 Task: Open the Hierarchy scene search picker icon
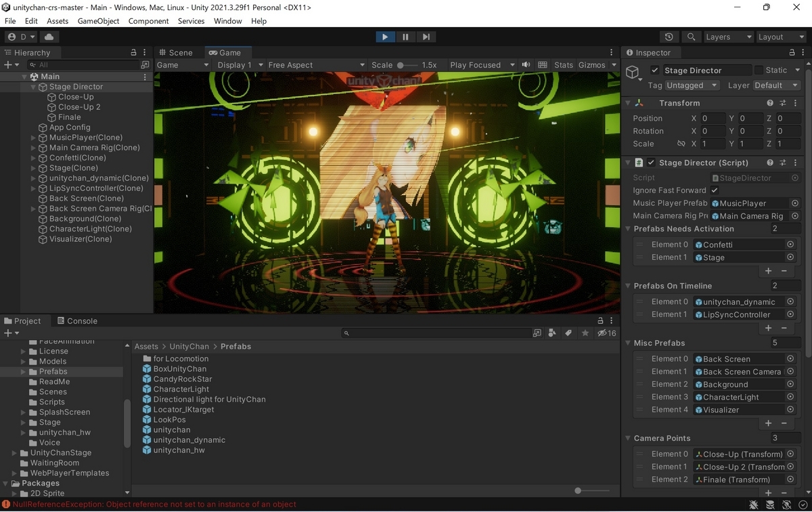145,65
